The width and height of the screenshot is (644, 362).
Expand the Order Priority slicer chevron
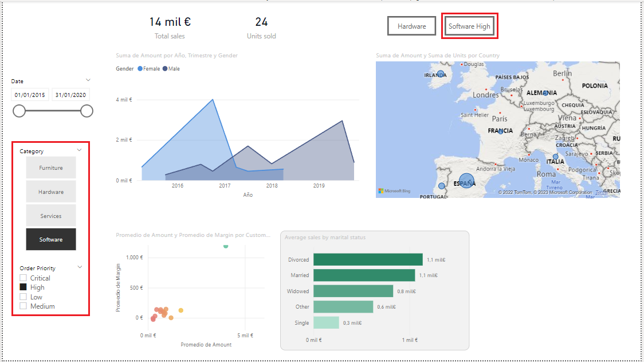click(x=80, y=267)
